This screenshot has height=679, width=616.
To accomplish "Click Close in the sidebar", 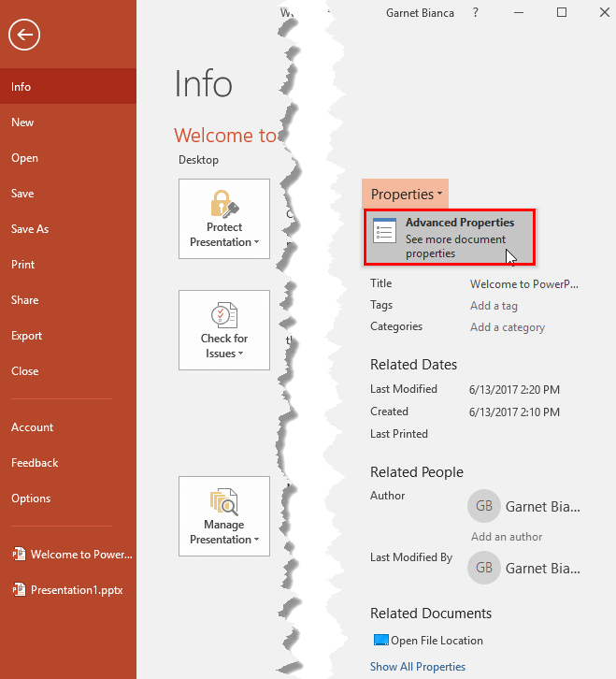I will tap(68, 370).
